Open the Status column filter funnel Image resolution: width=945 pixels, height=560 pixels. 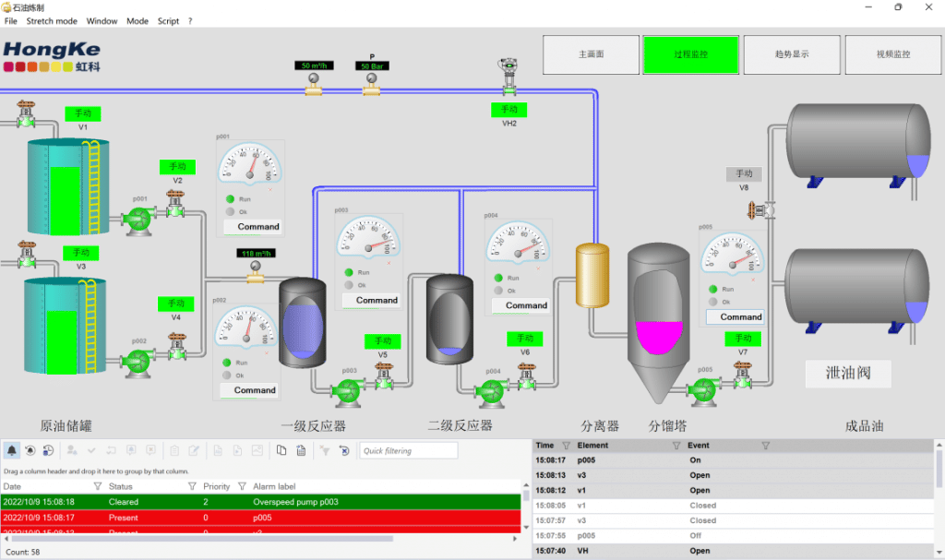click(192, 486)
